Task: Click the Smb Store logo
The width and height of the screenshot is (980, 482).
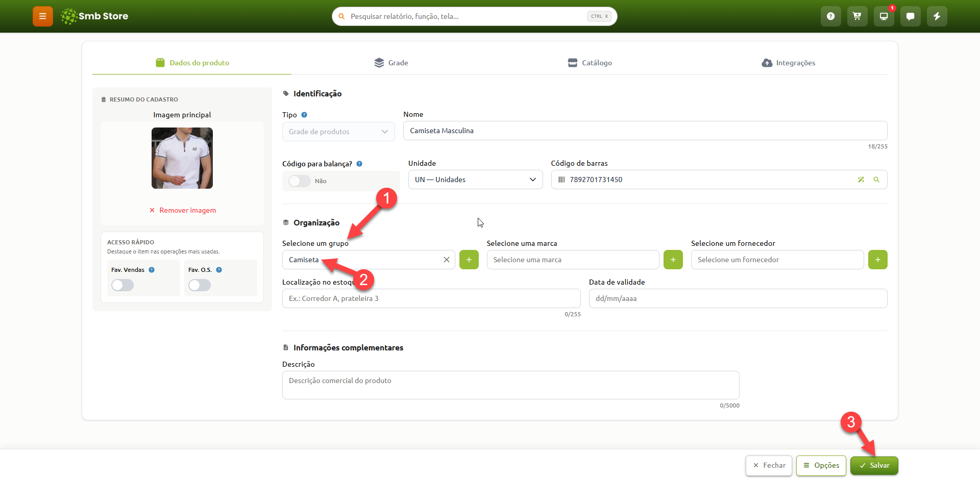Action: 94,16
